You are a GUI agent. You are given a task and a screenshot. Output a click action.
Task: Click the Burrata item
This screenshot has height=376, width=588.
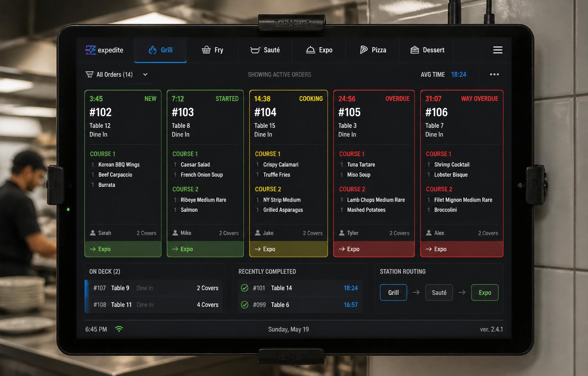click(107, 185)
